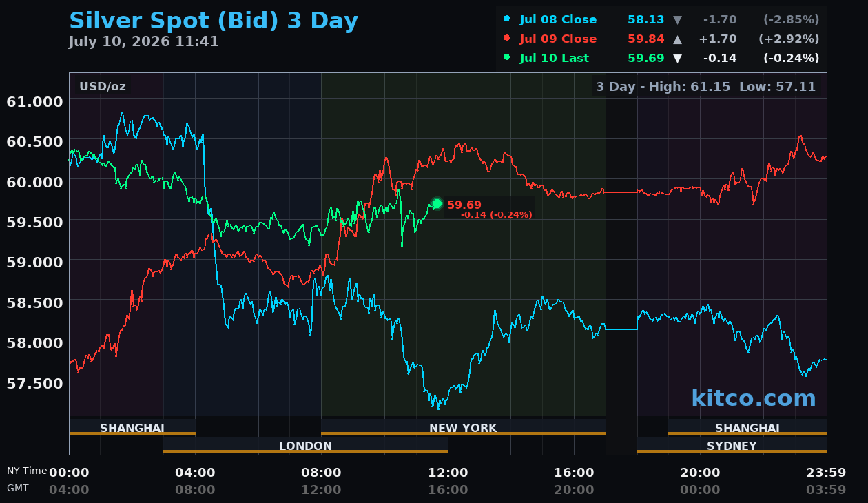Click the 58.000 y-axis label
Viewport: 868px width, 503px height.
(34, 342)
